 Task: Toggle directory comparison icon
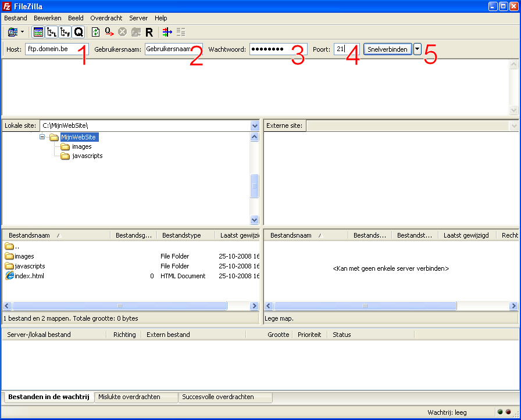(x=181, y=32)
